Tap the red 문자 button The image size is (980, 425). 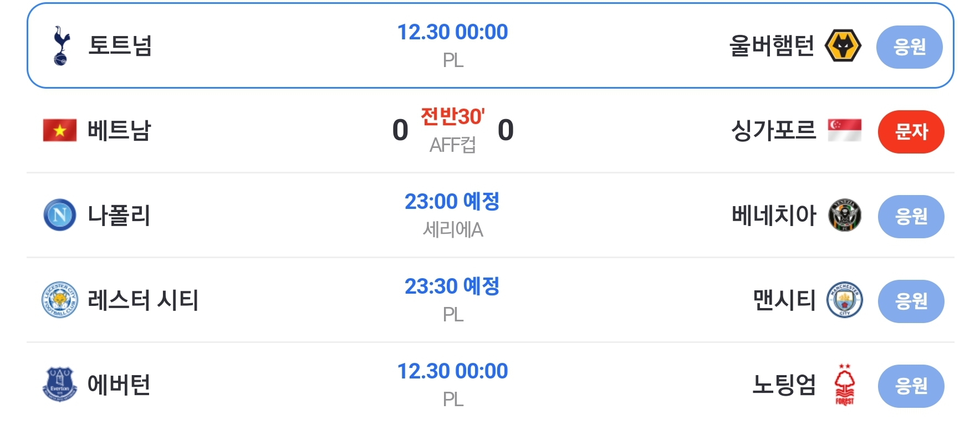[911, 132]
